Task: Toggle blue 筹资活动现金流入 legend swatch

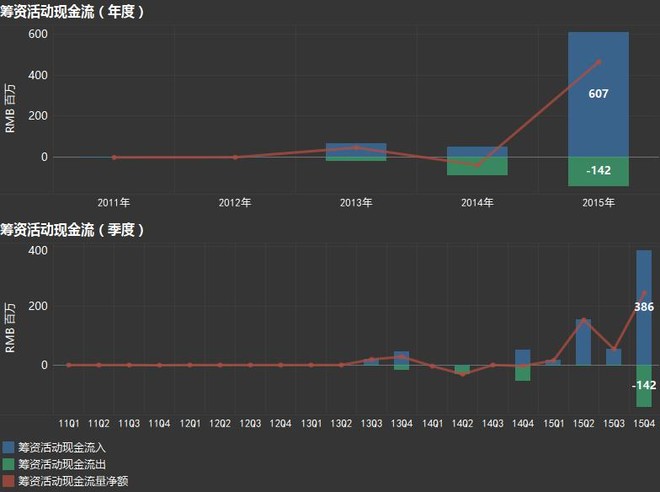Action: (8, 447)
